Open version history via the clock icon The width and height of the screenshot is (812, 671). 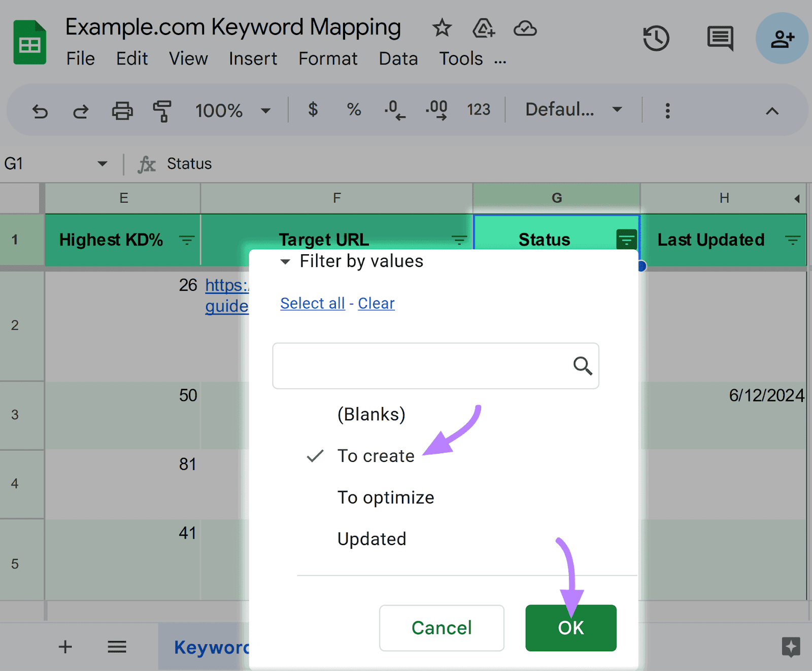pyautogui.click(x=657, y=38)
